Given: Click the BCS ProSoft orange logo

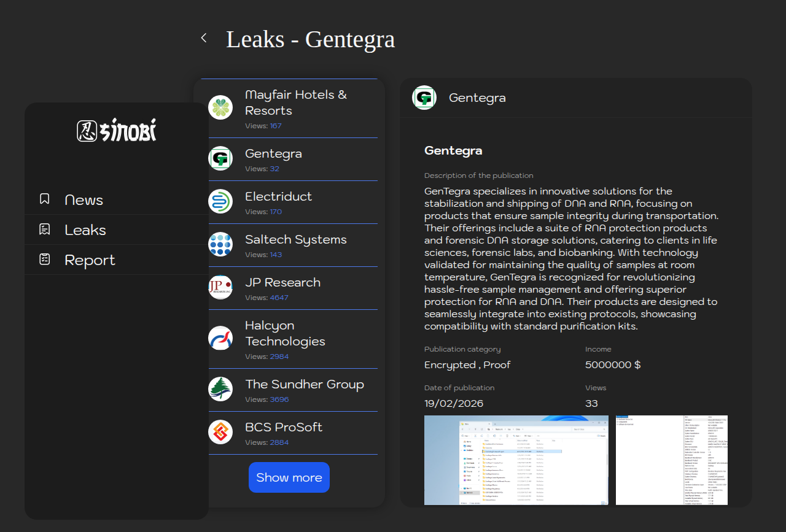Looking at the screenshot, I should pos(220,432).
